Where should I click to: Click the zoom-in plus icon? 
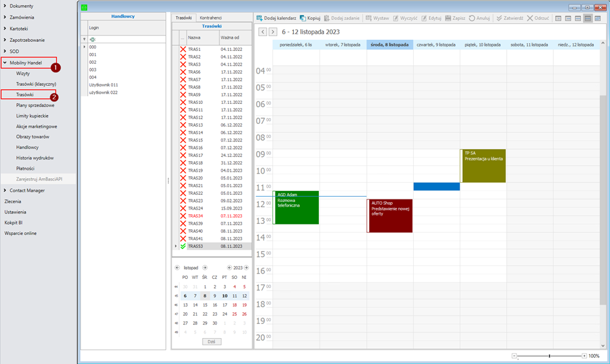[584, 356]
